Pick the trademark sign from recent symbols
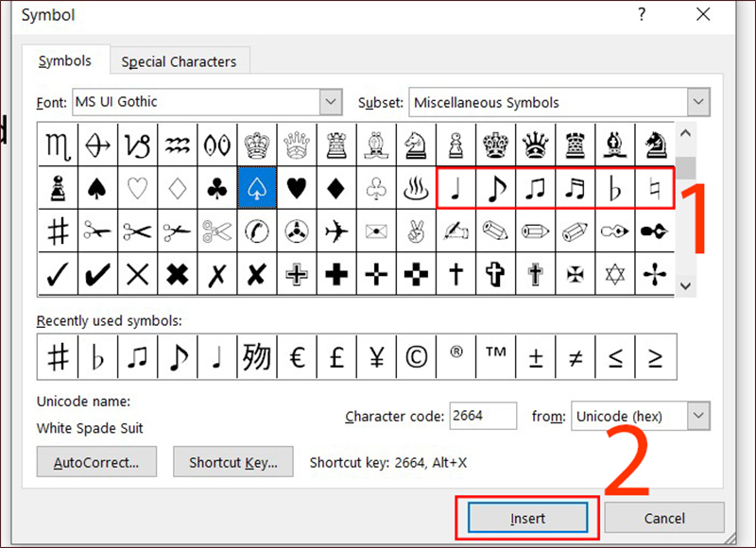Screen dimensions: 756x548 (495, 357)
